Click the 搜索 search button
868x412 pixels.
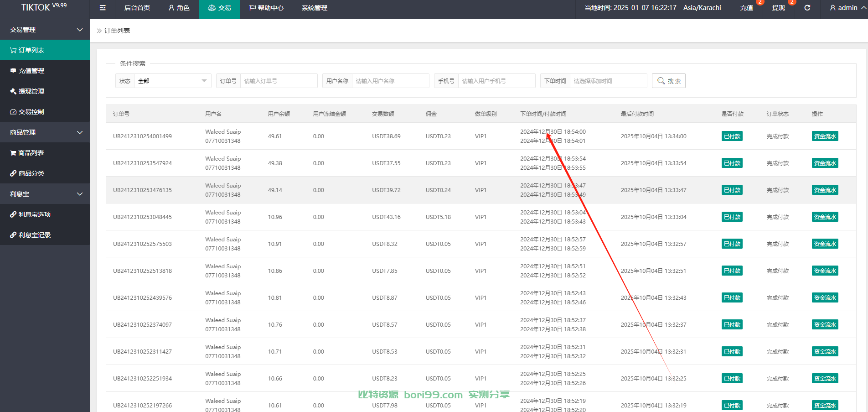coord(669,81)
